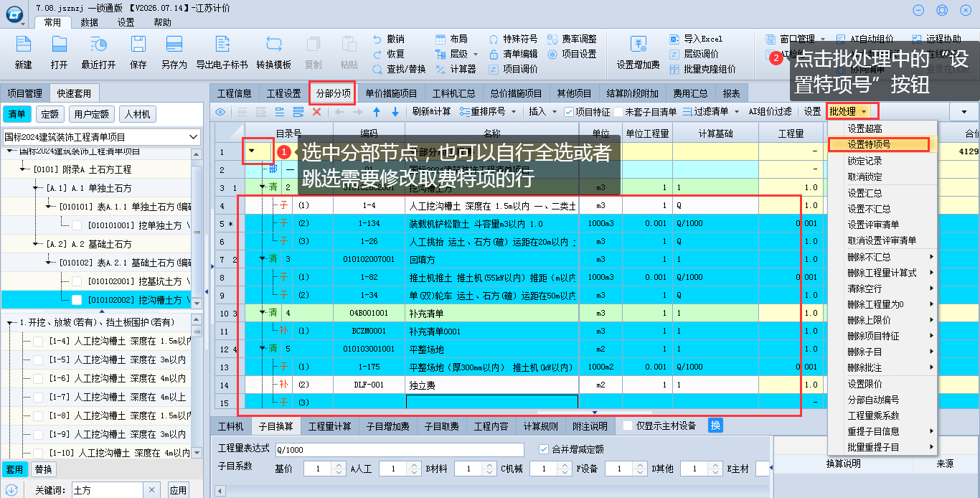Click the 替换 button

pos(43,470)
